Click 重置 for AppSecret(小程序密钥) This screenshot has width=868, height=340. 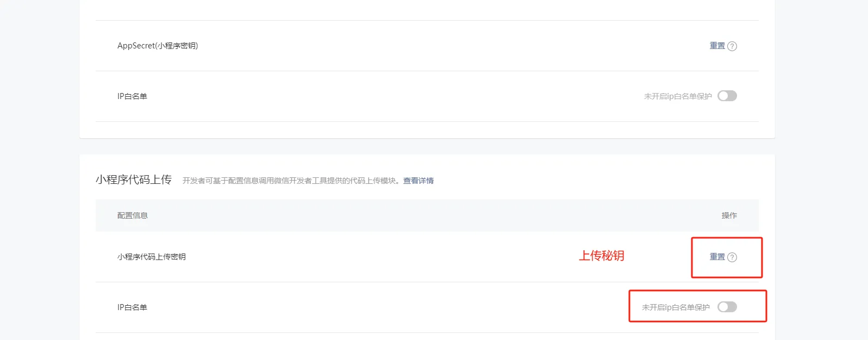(x=717, y=46)
